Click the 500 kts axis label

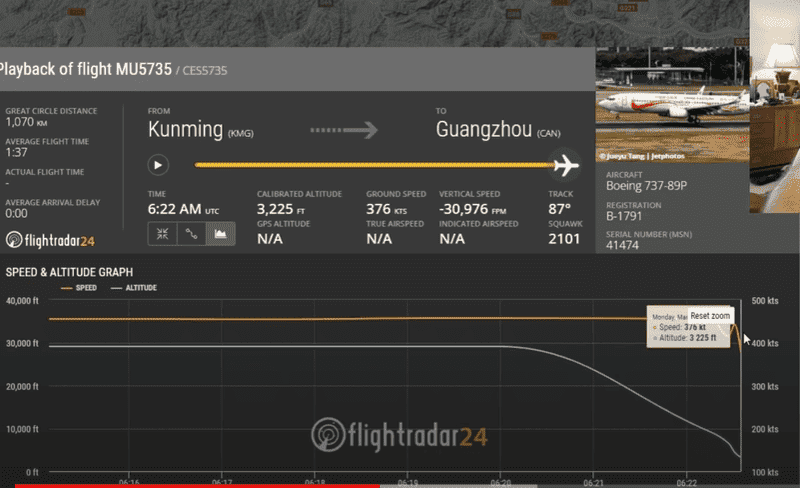point(765,301)
